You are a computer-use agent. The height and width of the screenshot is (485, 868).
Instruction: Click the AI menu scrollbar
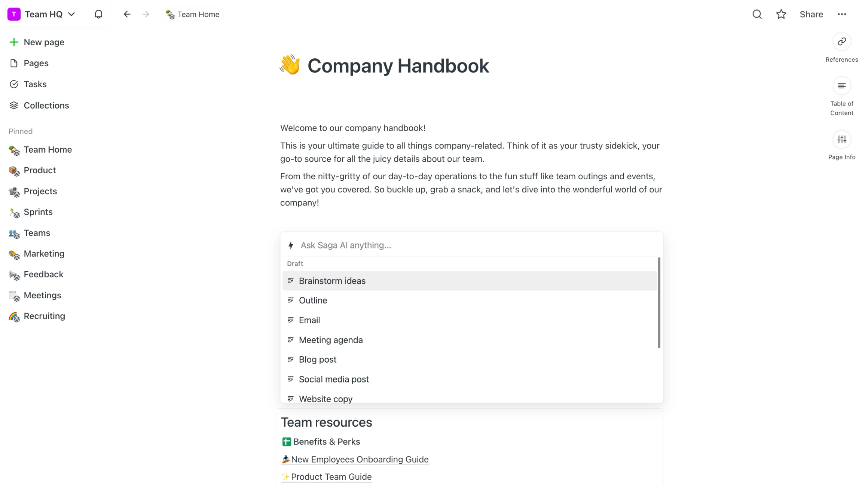pos(659,302)
